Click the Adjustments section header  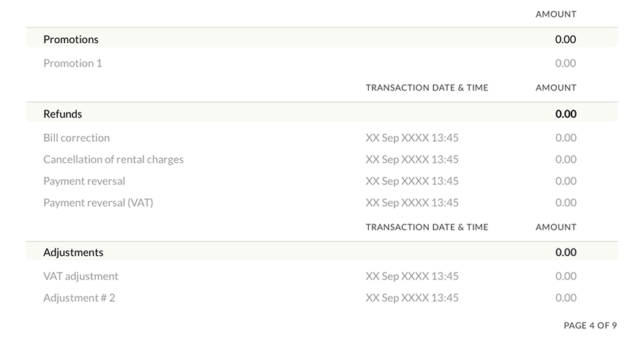pyautogui.click(x=73, y=252)
